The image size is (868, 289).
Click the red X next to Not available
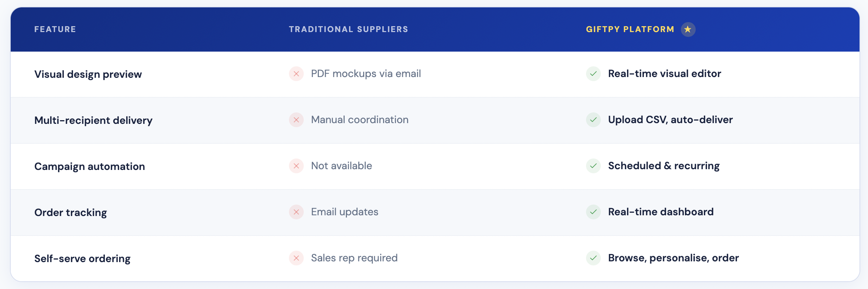click(296, 166)
